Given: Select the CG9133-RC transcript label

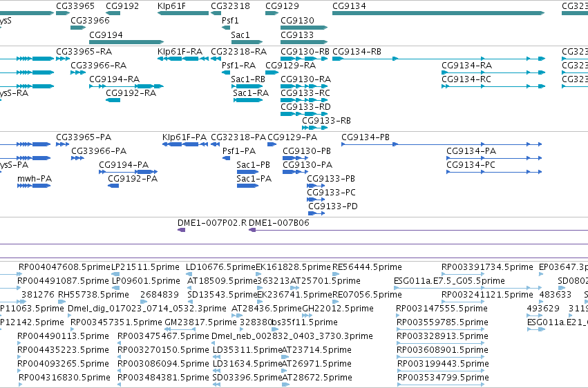Looking at the screenshot, I should click(x=305, y=93).
